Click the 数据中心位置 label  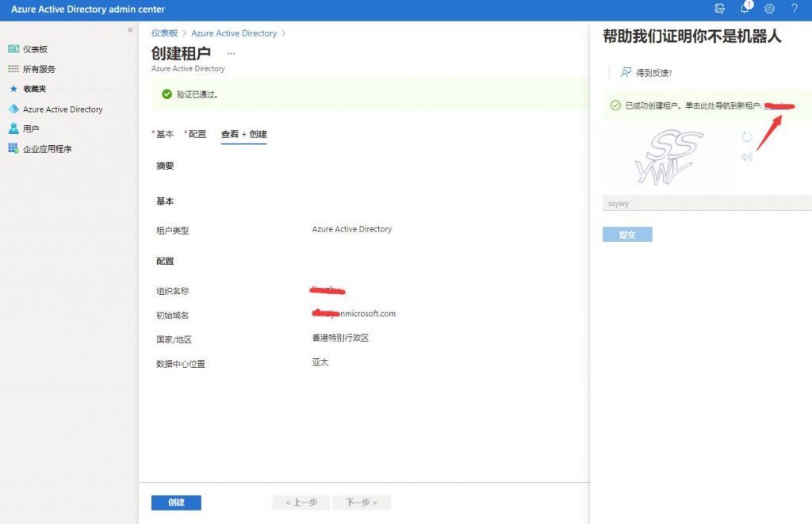click(x=181, y=364)
